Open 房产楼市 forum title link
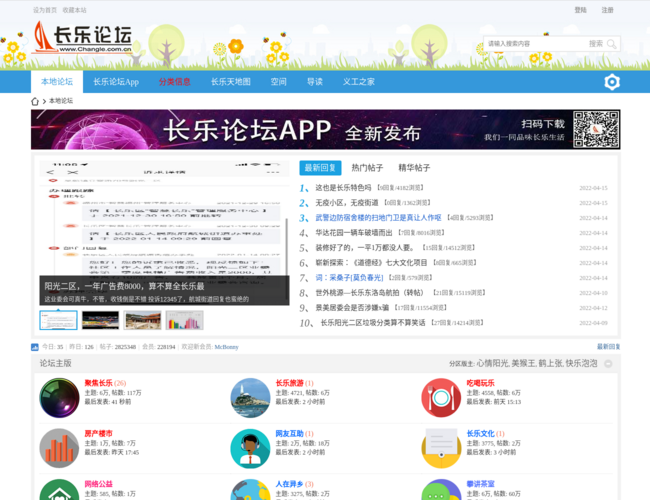The height and width of the screenshot is (500, 650). (x=98, y=434)
